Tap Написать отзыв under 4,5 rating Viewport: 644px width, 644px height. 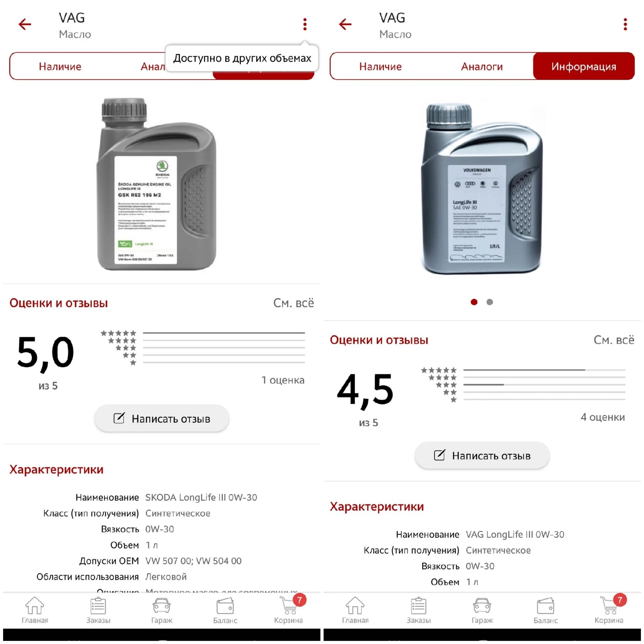482,455
